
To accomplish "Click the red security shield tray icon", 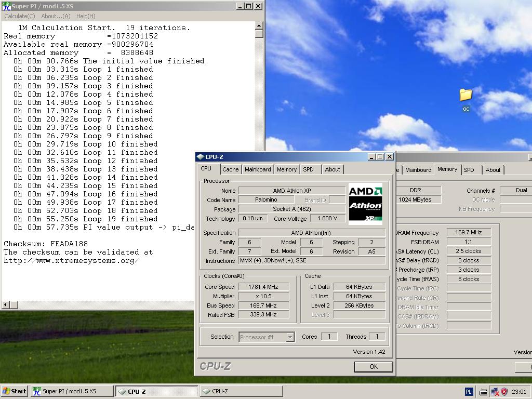I will click(x=504, y=392).
